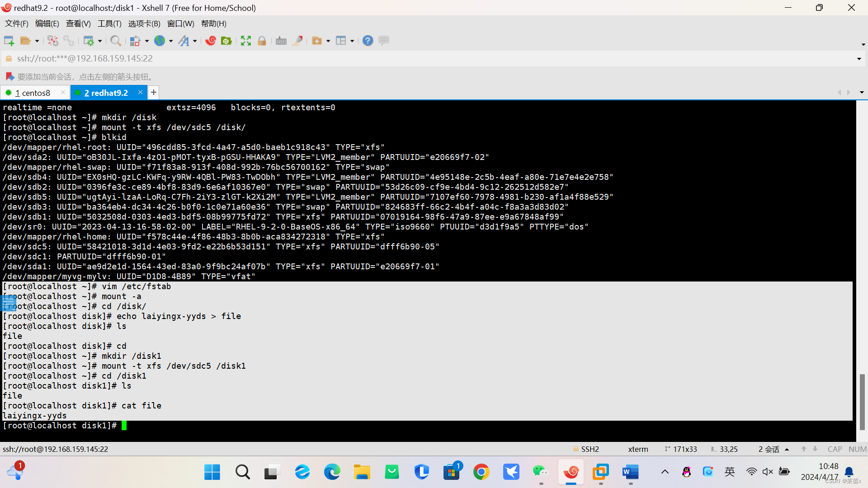Screen dimensions: 868x488
Task: Add a new tab with plus button
Action: pyautogui.click(x=154, y=93)
